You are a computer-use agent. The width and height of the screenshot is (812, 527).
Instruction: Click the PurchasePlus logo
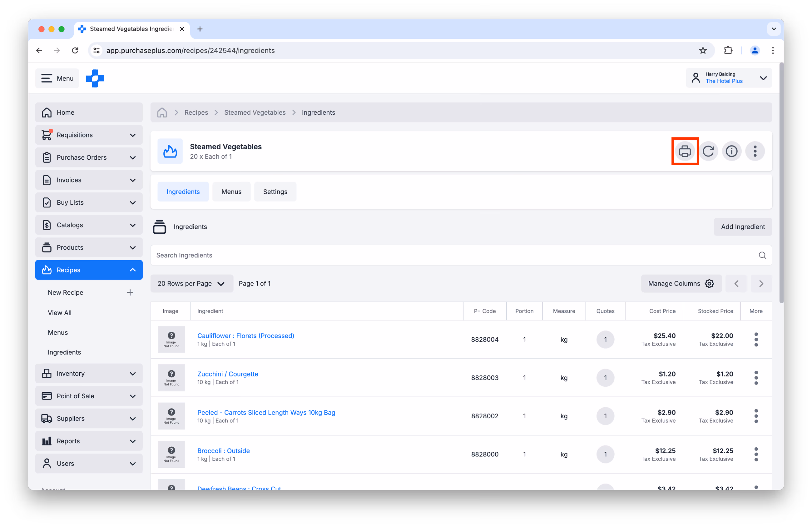95,78
